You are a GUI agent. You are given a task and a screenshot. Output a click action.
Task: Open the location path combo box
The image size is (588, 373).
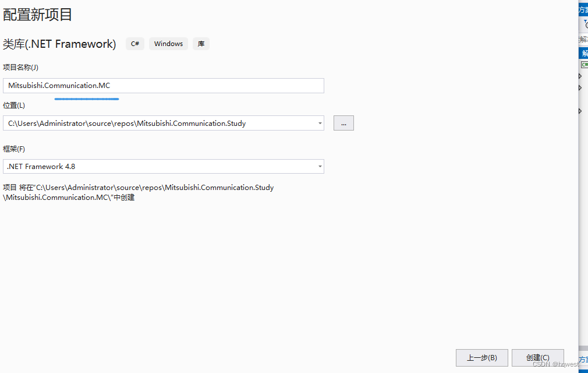pos(164,123)
